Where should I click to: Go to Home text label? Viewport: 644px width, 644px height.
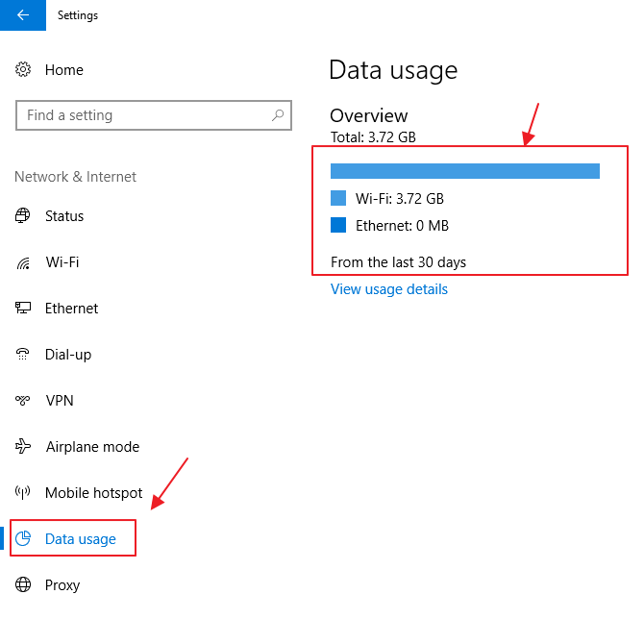[x=64, y=70]
